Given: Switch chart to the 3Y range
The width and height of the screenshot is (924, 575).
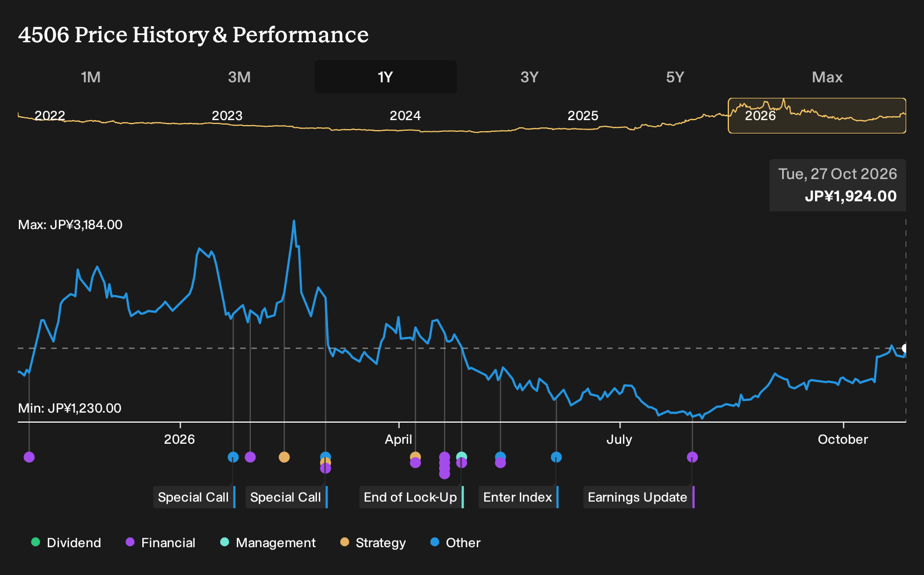Looking at the screenshot, I should [x=529, y=77].
